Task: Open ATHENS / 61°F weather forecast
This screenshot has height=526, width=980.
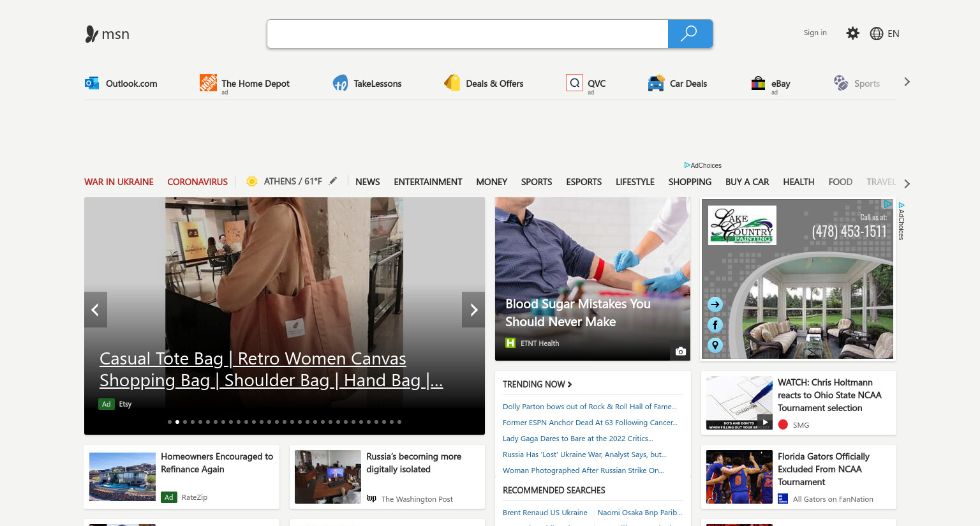Action: [x=293, y=181]
